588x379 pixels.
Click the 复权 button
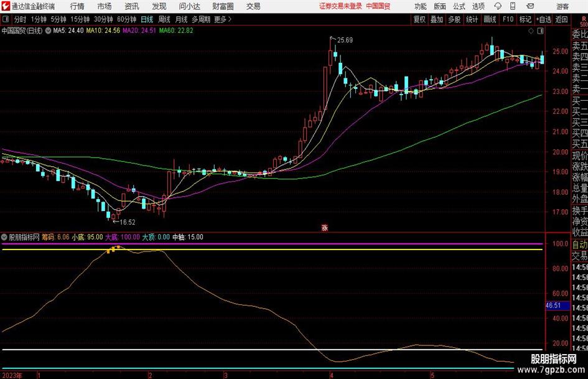pos(419,19)
